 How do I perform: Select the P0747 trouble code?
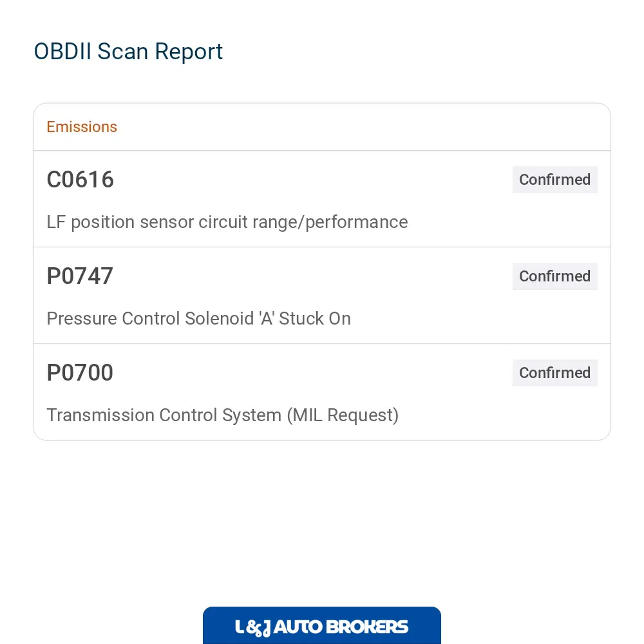click(x=80, y=276)
